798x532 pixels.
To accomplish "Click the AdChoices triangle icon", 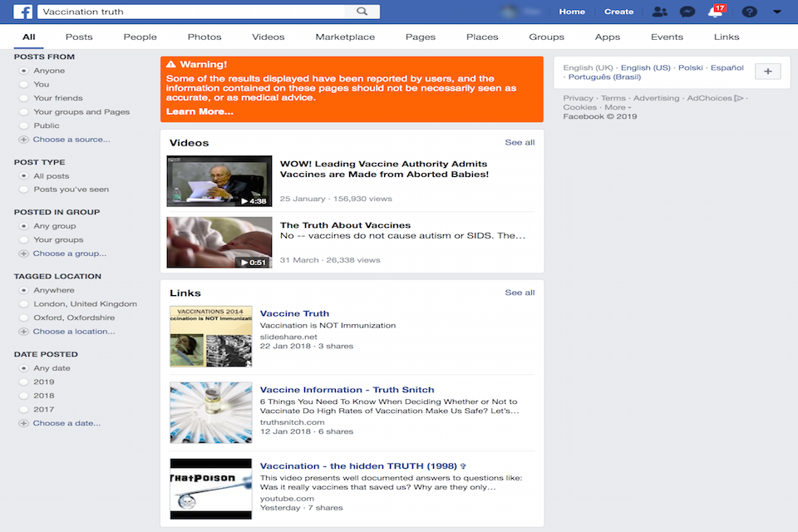I will [739, 98].
